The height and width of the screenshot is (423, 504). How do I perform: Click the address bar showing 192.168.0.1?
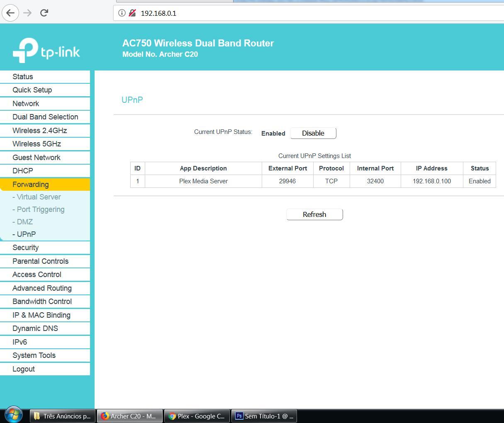[x=309, y=13]
